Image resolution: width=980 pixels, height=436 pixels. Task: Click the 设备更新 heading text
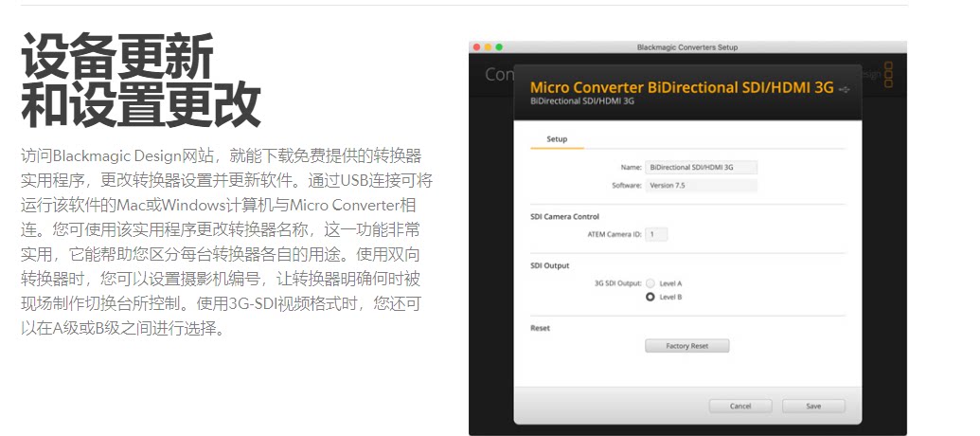tap(116, 55)
